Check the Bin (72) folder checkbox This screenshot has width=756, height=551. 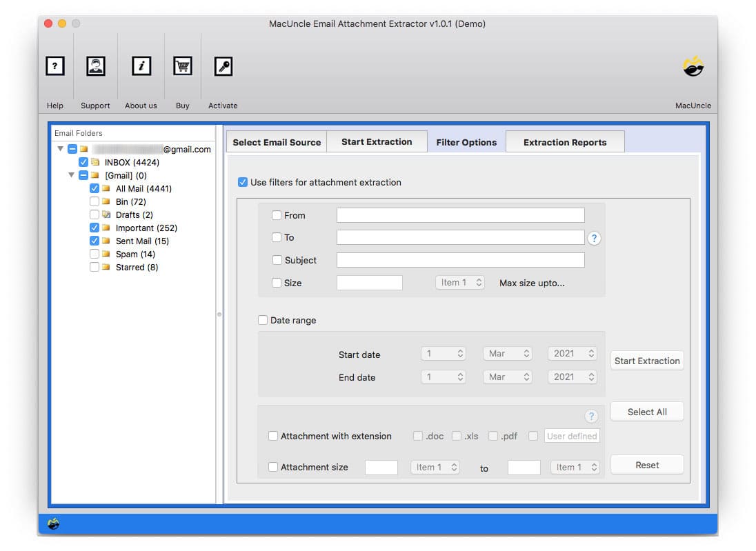coord(94,202)
